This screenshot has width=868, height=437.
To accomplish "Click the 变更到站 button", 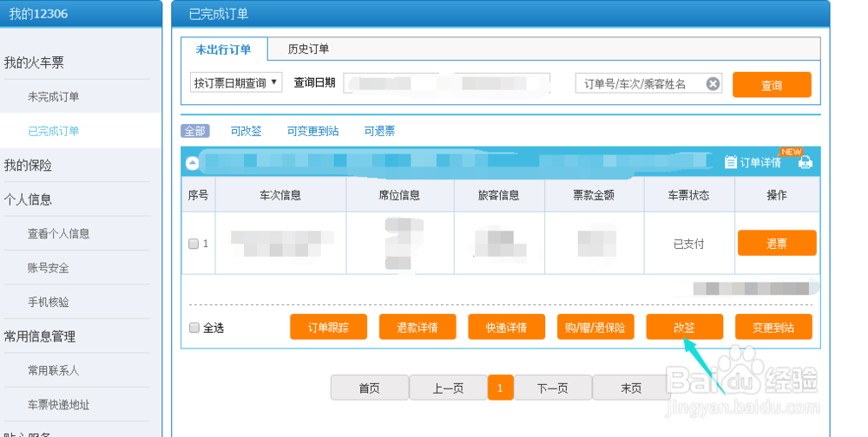I will tap(773, 327).
